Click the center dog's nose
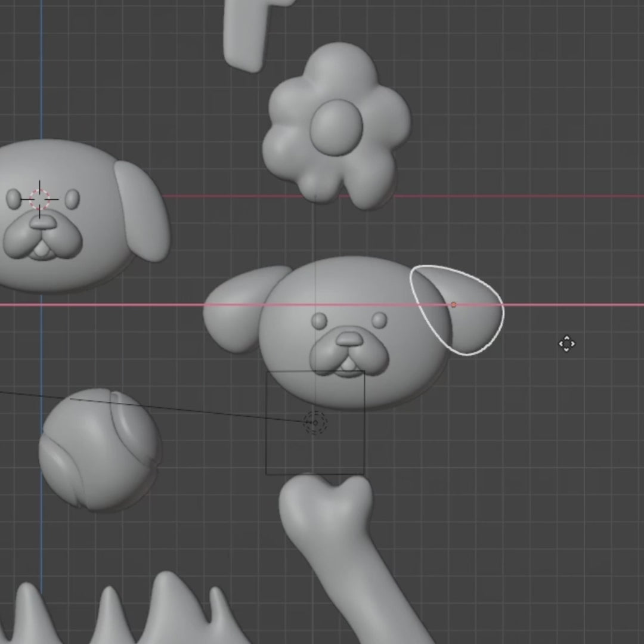644x644 pixels. click(349, 339)
